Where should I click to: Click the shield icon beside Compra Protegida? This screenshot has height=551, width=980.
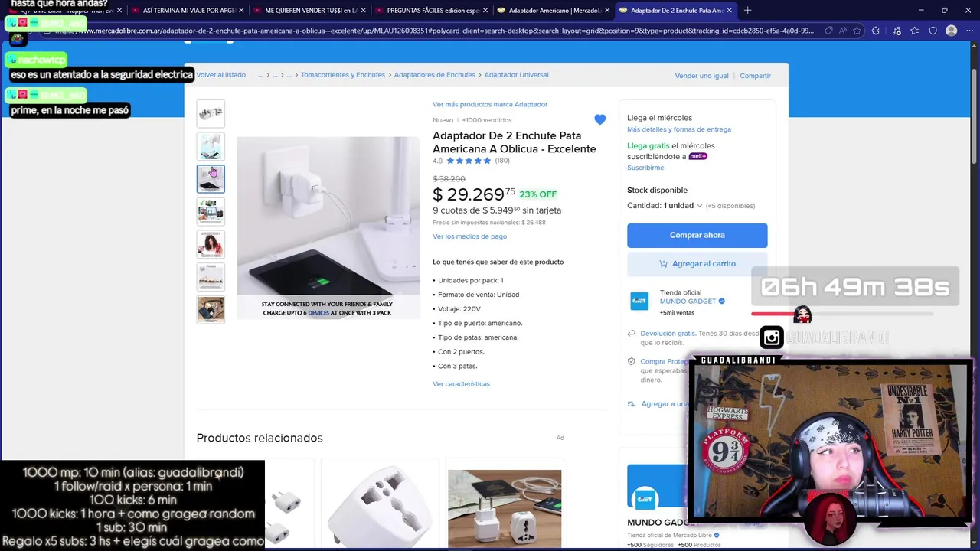tap(632, 361)
